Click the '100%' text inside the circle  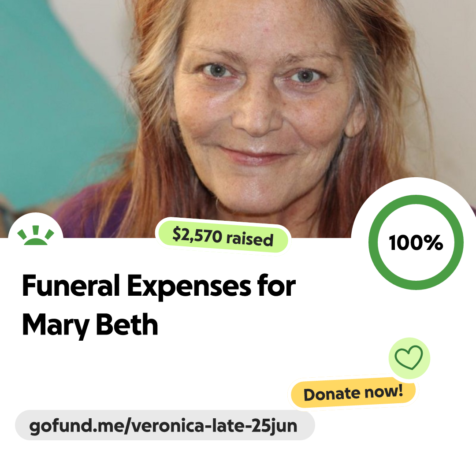click(x=416, y=243)
